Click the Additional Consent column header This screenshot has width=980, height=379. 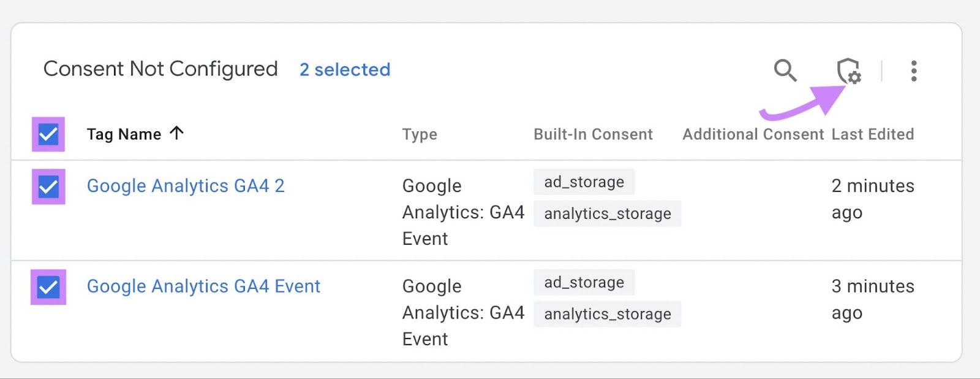753,134
